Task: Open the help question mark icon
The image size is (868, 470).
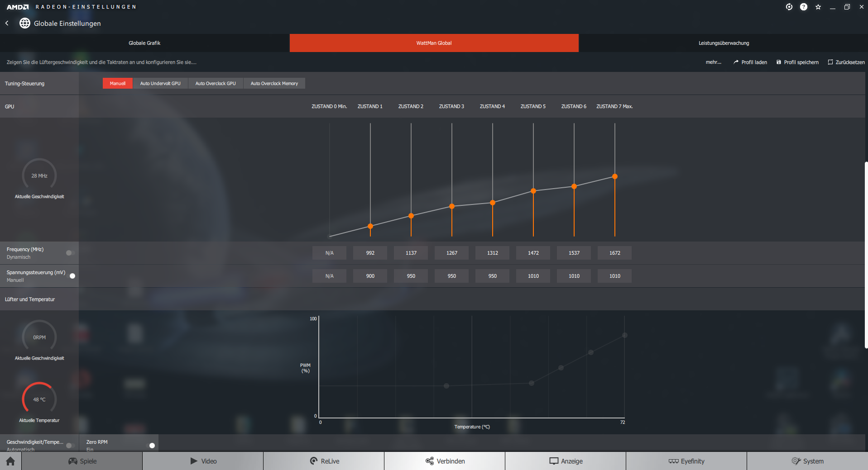Action: point(804,7)
